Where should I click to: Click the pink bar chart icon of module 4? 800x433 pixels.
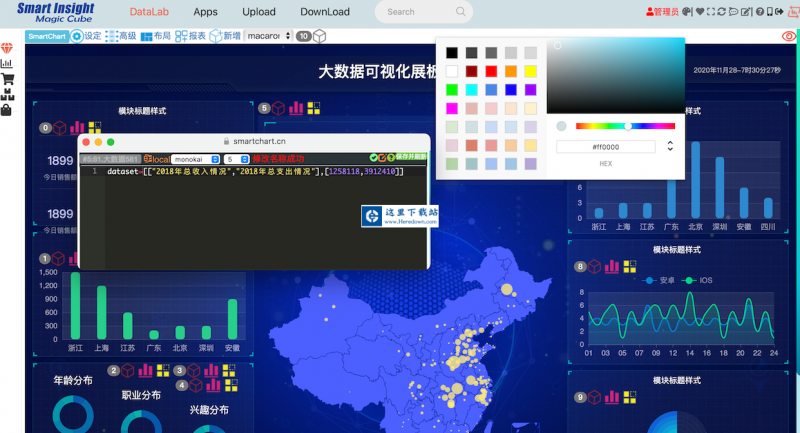(213, 386)
